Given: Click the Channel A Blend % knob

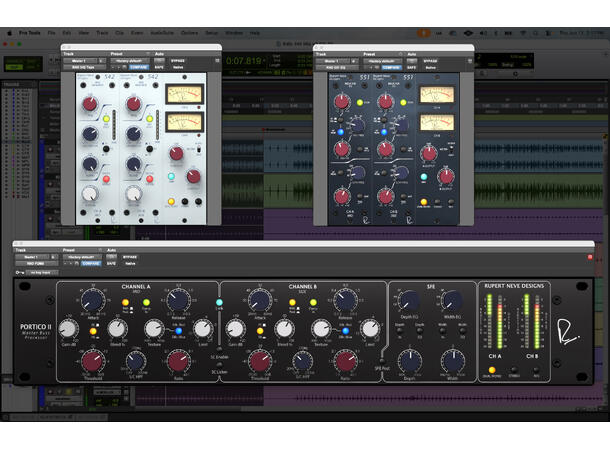Looking at the screenshot, I should pos(117,329).
